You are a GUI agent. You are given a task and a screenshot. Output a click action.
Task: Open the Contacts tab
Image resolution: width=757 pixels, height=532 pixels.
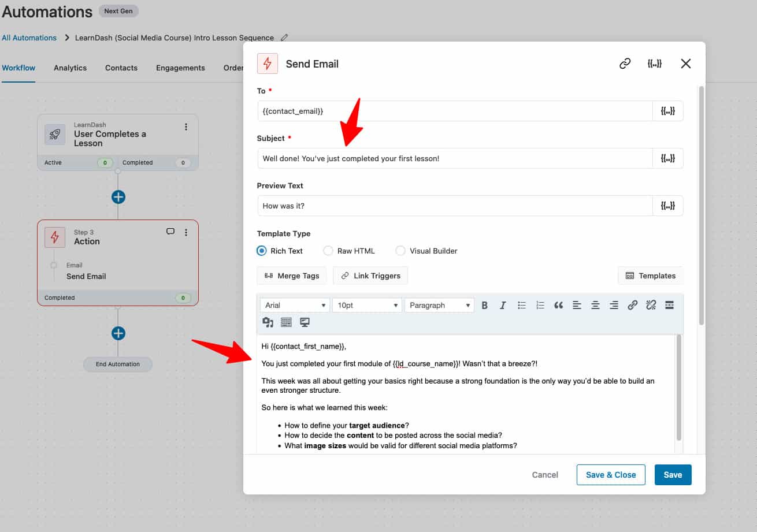pyautogui.click(x=121, y=68)
